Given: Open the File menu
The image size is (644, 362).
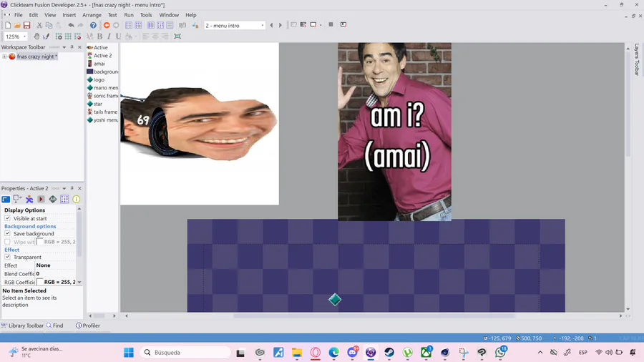Looking at the screenshot, I should [19, 15].
